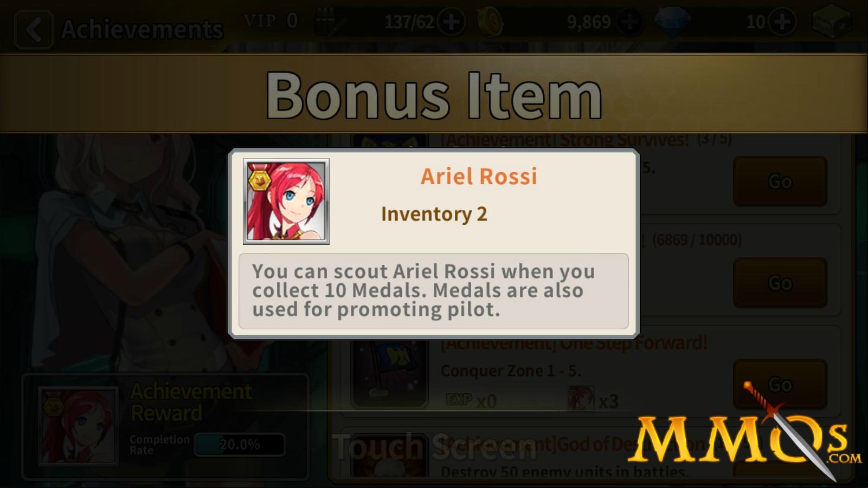This screenshot has width=868, height=488.
Task: Tap Touch Screen prompt to continue
Action: click(435, 447)
